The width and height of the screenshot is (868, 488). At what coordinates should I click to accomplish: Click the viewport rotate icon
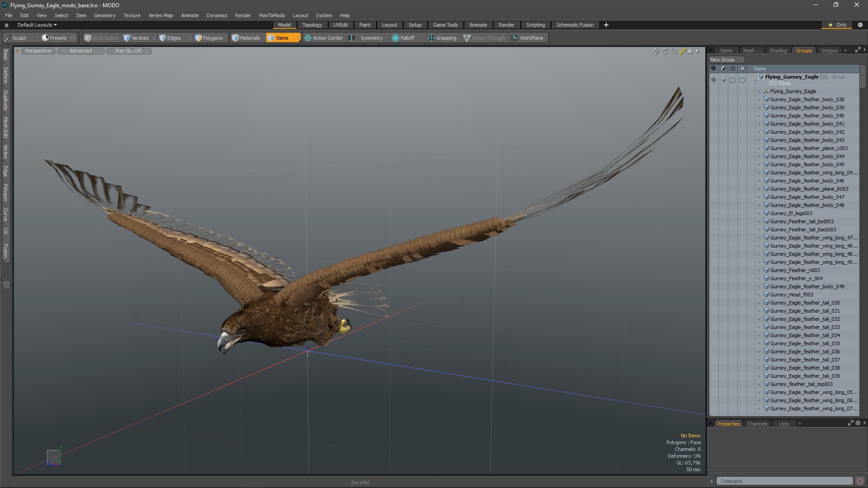point(665,51)
